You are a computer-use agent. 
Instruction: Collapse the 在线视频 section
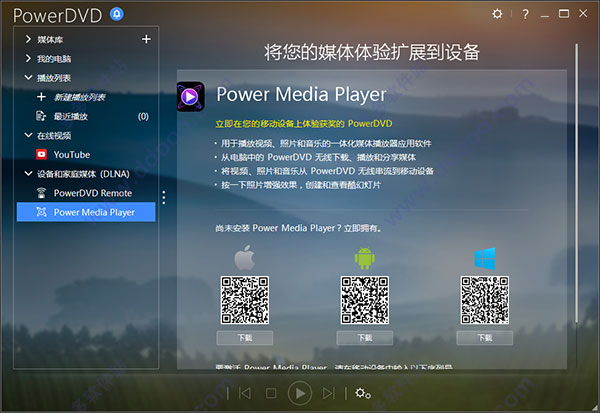click(x=28, y=135)
